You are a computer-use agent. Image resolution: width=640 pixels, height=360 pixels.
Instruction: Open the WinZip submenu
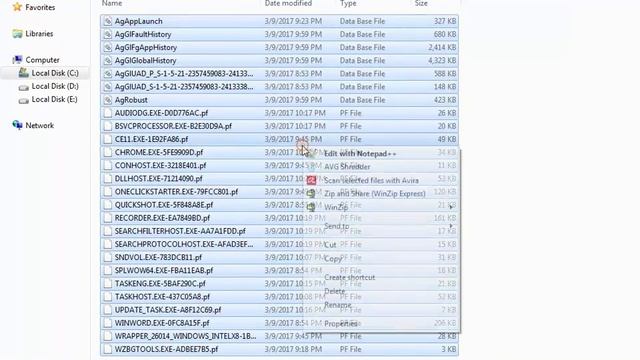[x=336, y=207]
